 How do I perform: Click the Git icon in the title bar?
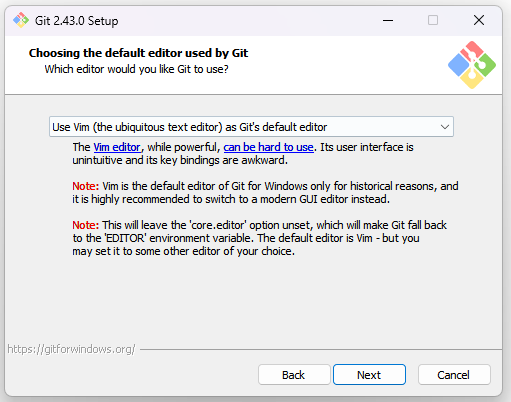(21, 20)
